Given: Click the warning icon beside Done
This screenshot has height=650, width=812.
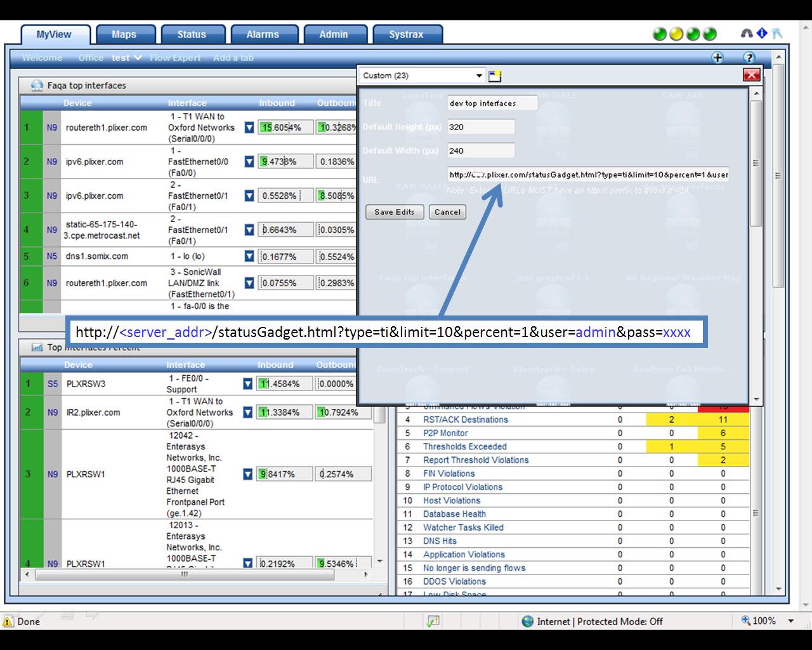Looking at the screenshot, I should (8, 621).
